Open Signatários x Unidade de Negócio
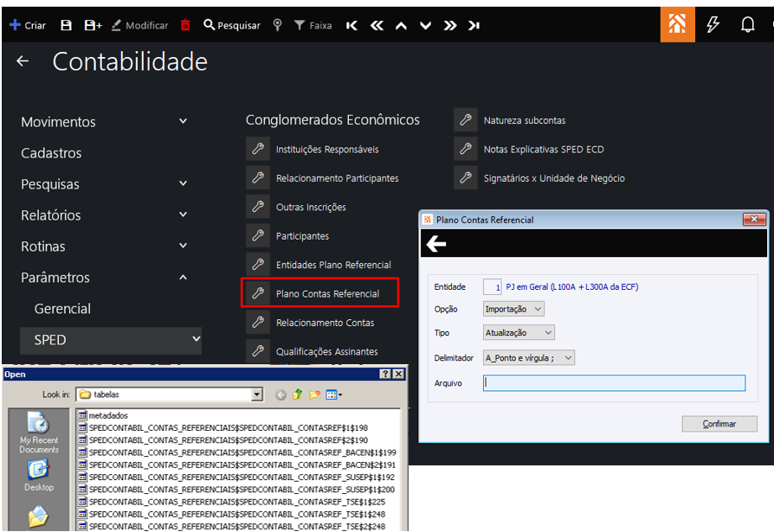Image resolution: width=774 pixels, height=532 pixels. 554,178
